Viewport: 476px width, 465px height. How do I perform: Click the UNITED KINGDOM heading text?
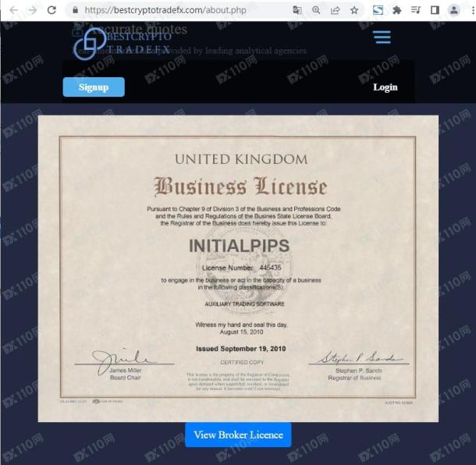(x=241, y=159)
